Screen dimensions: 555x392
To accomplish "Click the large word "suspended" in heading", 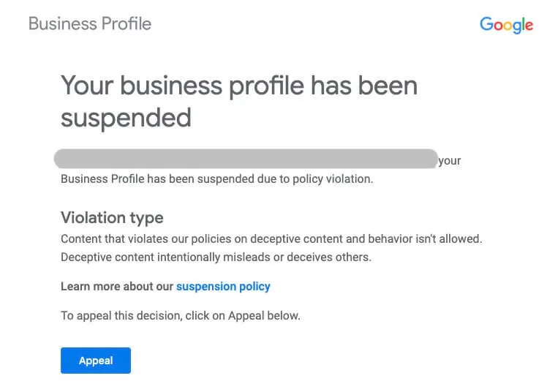I will pyautogui.click(x=126, y=117).
